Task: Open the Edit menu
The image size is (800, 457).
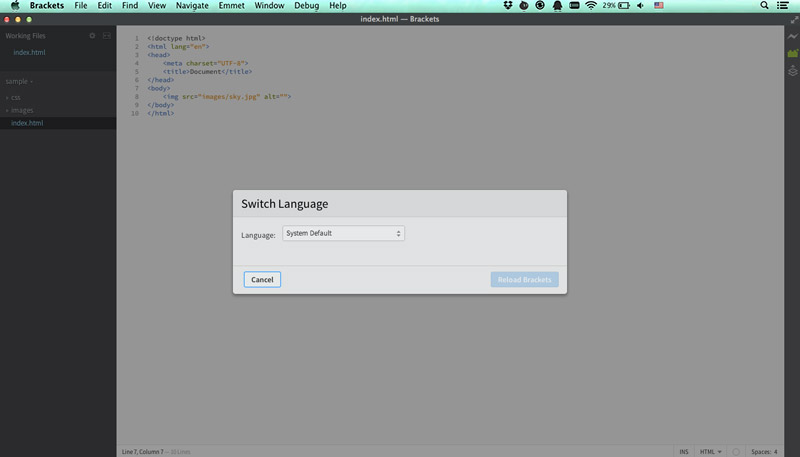Action: [x=105, y=6]
